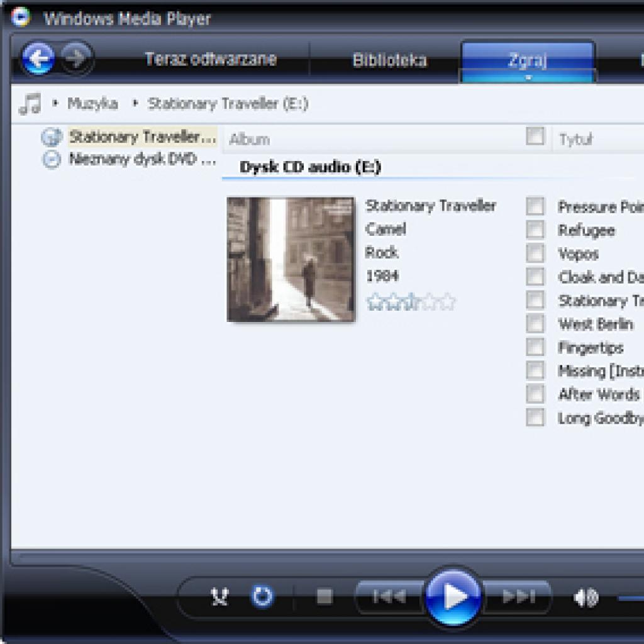Check the Refugee track checkbox
The width and height of the screenshot is (644, 644).
pos(535,230)
